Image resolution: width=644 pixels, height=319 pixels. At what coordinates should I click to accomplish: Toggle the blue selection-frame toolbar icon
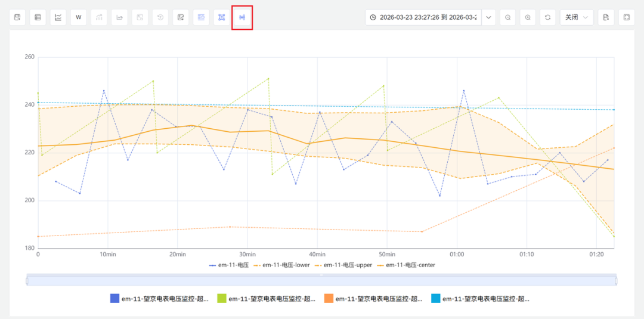pos(222,17)
